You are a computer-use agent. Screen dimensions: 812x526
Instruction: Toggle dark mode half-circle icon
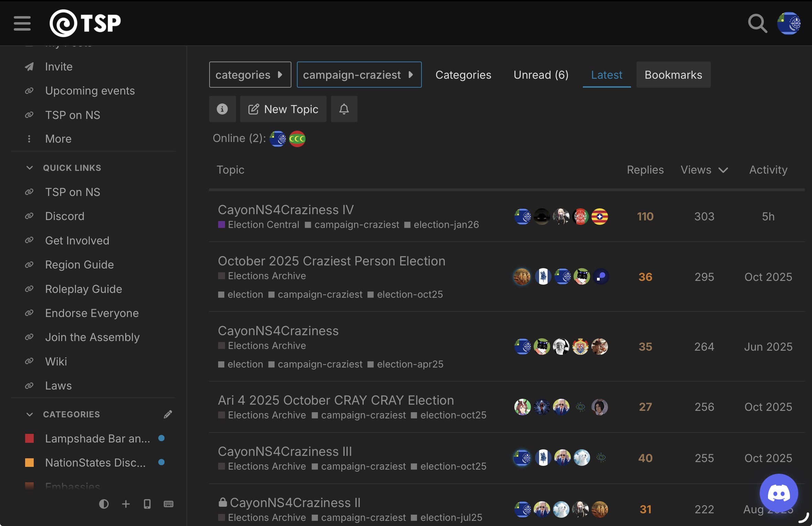pyautogui.click(x=104, y=504)
